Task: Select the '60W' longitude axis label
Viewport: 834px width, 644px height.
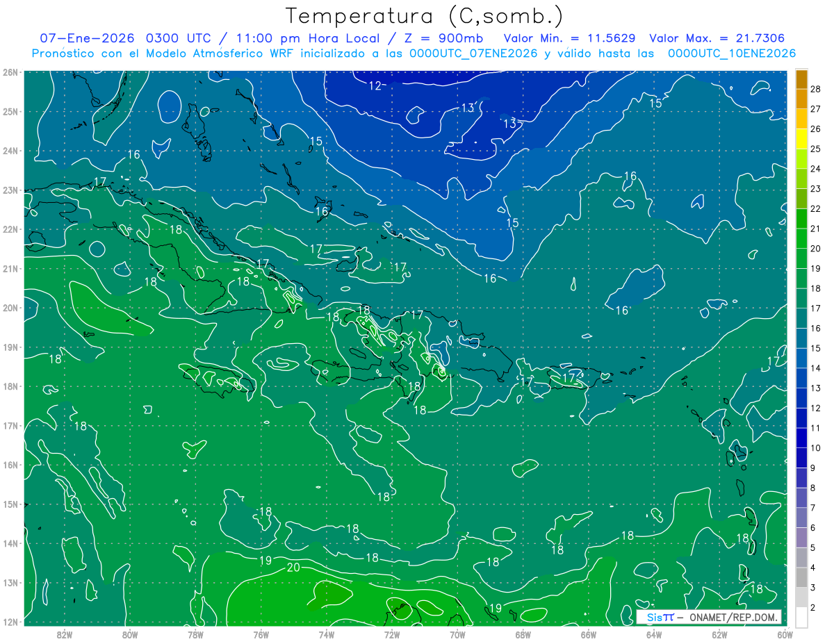Action: pos(785,634)
